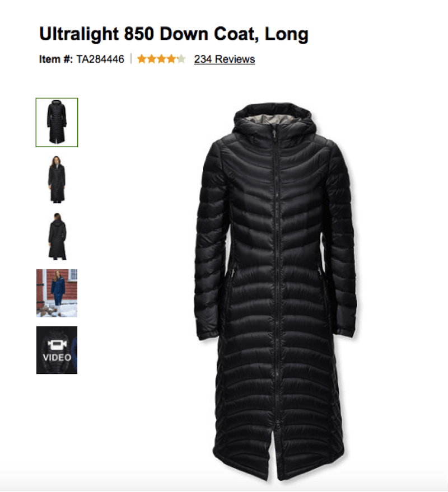Click the first orange rating star
The width and height of the screenshot is (448, 492).
142,59
